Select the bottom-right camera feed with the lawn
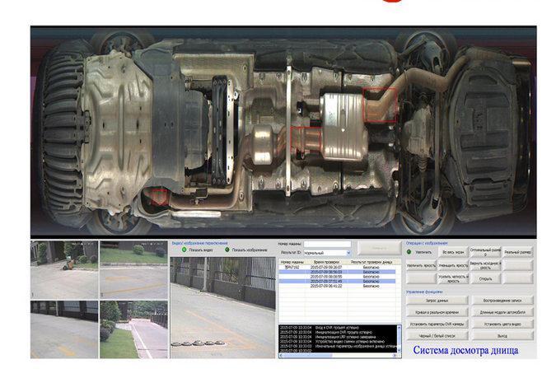Screen dimensions: 556x392 132,329
